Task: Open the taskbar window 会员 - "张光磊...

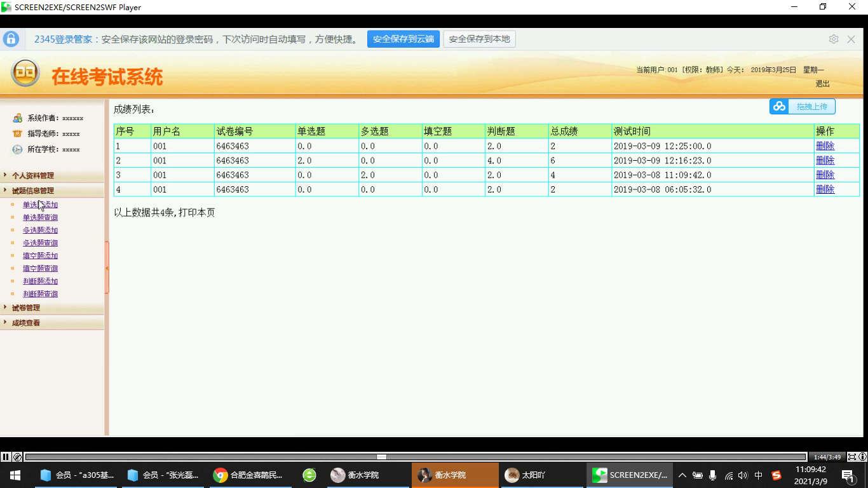Action: tap(164, 475)
